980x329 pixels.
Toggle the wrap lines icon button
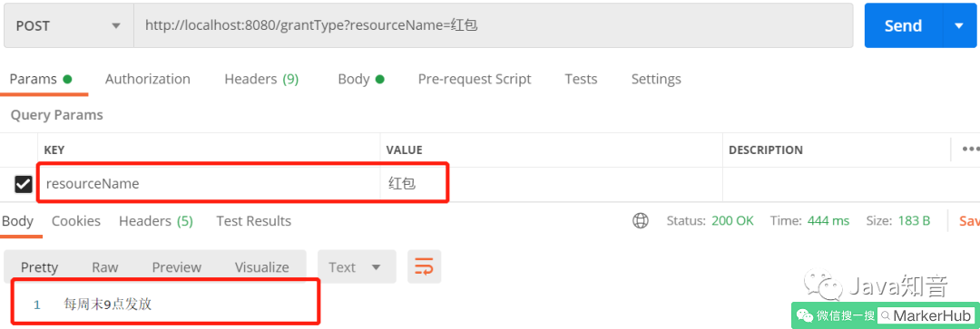coord(425,266)
